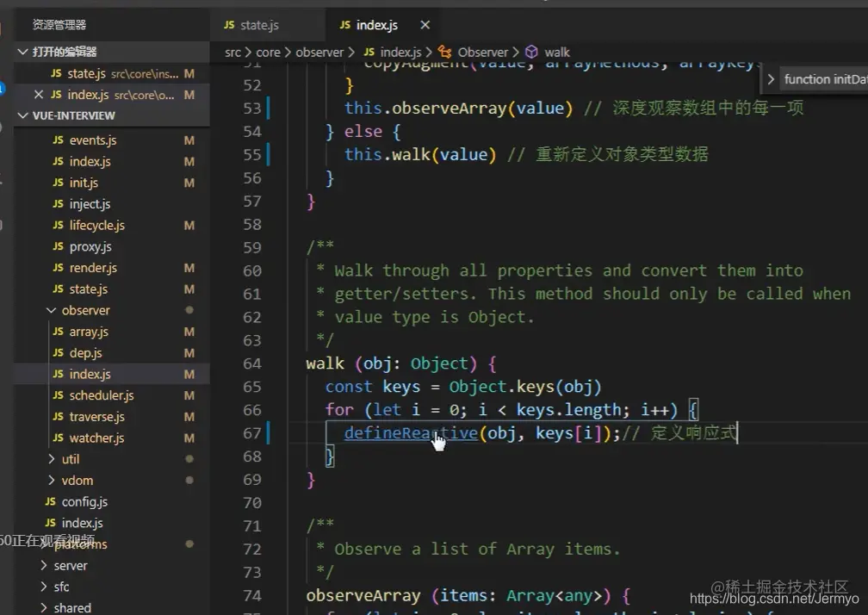Click line number 53 in the gutter
868x615 pixels.
point(251,108)
